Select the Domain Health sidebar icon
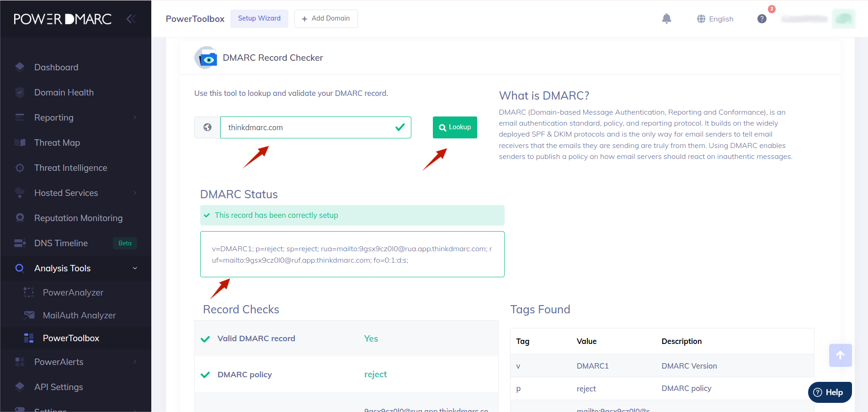 pyautogui.click(x=20, y=92)
